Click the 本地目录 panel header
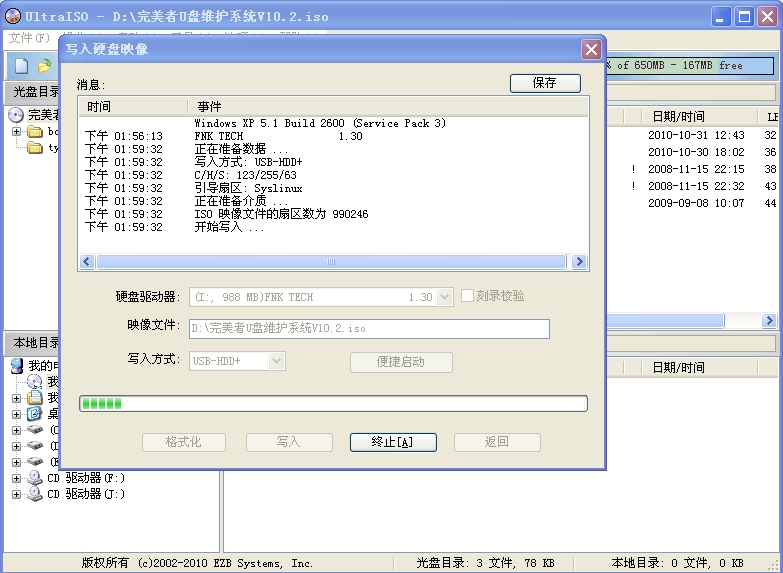783x573 pixels. (x=35, y=343)
